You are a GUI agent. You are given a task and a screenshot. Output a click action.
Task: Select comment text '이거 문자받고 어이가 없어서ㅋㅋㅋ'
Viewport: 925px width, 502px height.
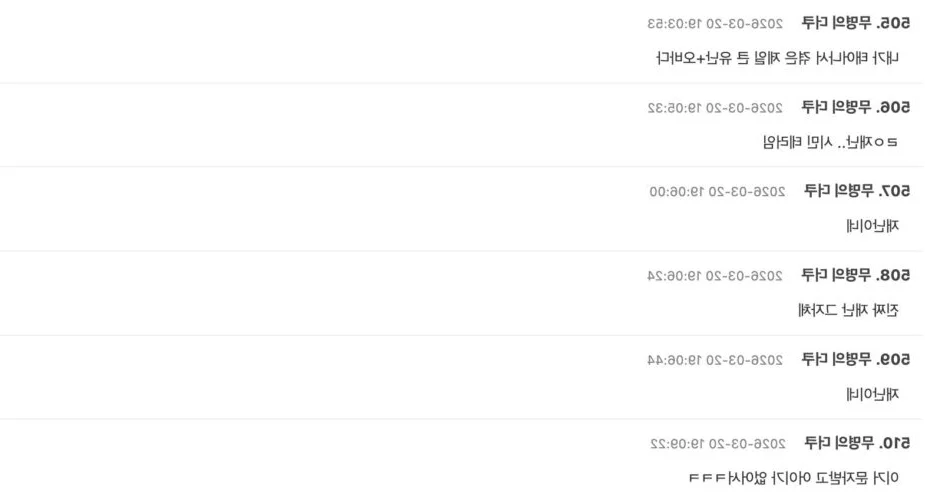coord(794,478)
